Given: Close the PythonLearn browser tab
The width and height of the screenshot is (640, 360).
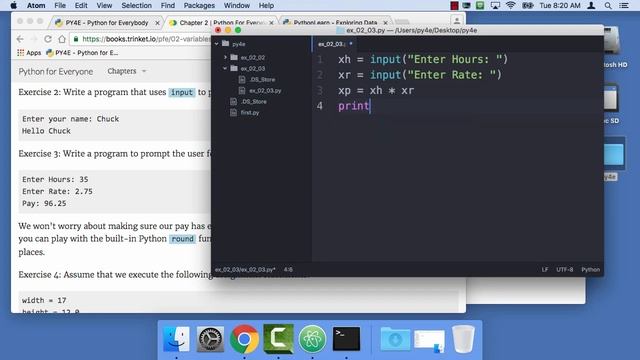Looking at the screenshot, I should [385, 23].
